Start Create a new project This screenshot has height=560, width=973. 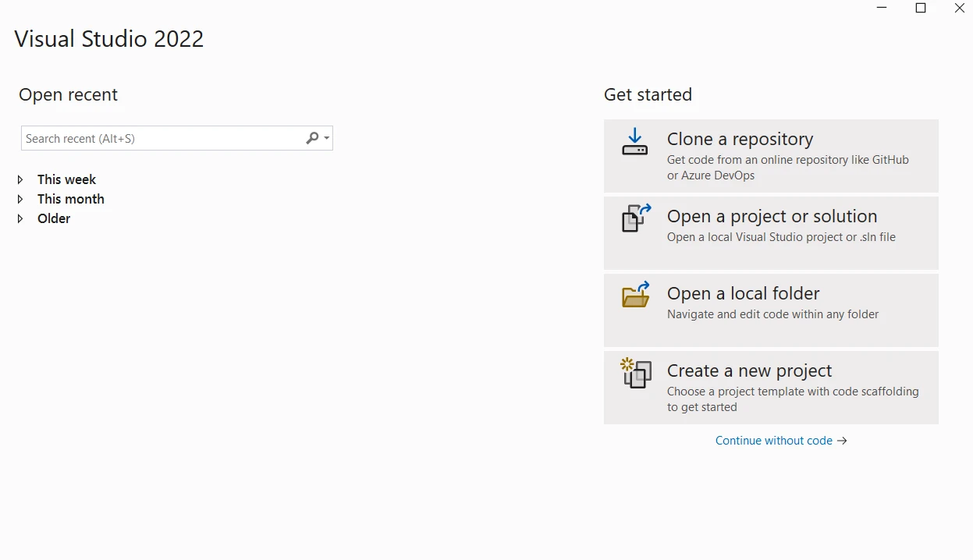coord(749,370)
